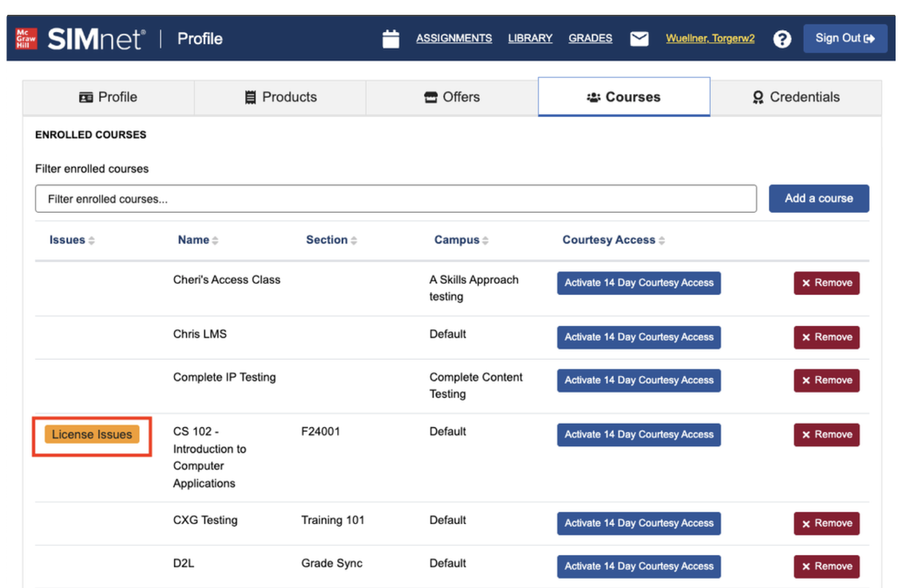Open the Credentials tab
The height and width of the screenshot is (588, 907).
tap(796, 97)
